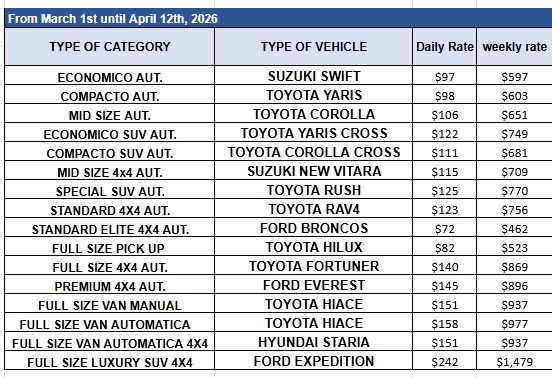Select the ECONOMICO AUT. category cell
This screenshot has height=377, width=552.
point(109,76)
